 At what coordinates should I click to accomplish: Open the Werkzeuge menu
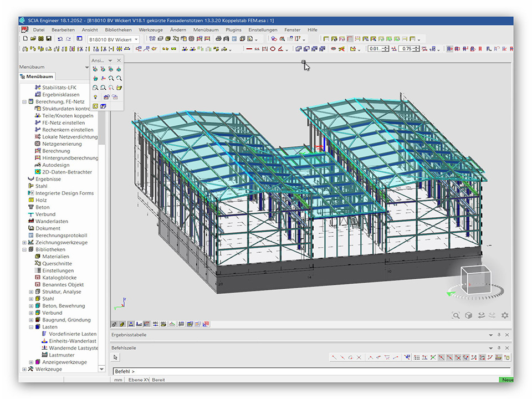coord(150,29)
